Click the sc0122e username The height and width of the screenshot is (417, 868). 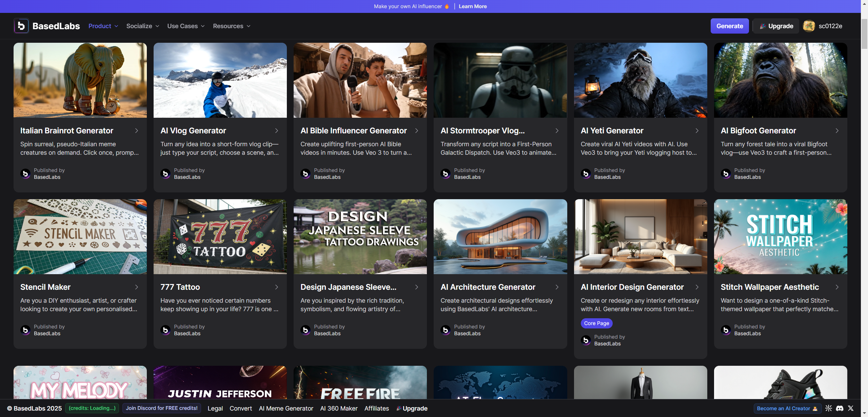coord(830,26)
